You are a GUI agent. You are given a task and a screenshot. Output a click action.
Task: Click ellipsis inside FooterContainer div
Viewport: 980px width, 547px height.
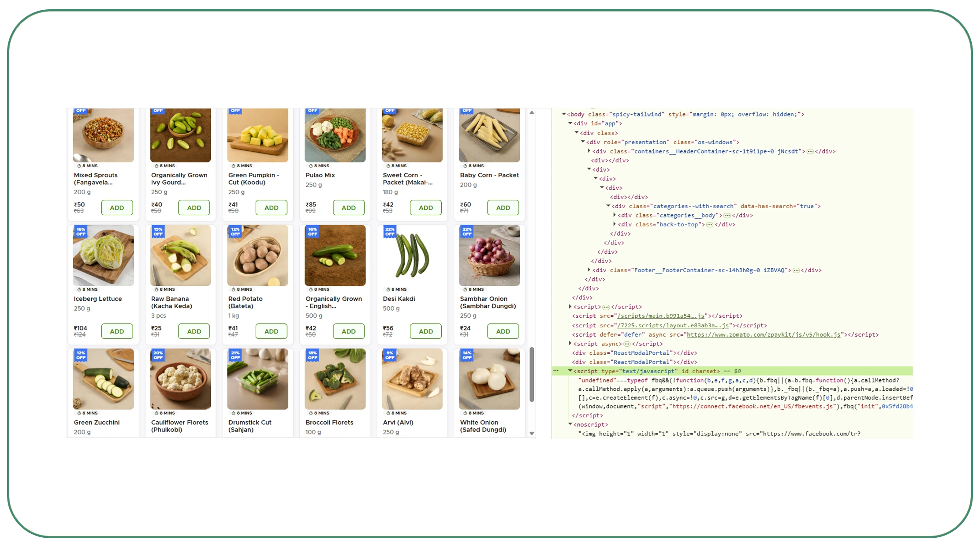[796, 270]
